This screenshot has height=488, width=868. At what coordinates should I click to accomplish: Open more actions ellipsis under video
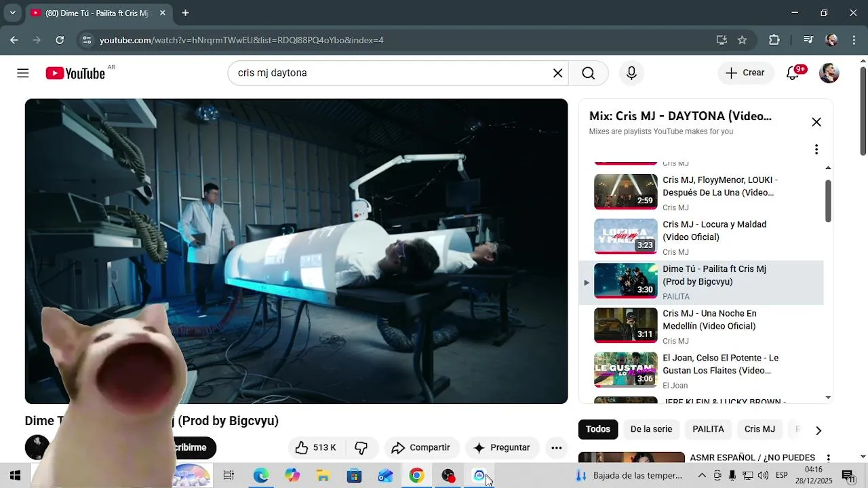coord(557,447)
